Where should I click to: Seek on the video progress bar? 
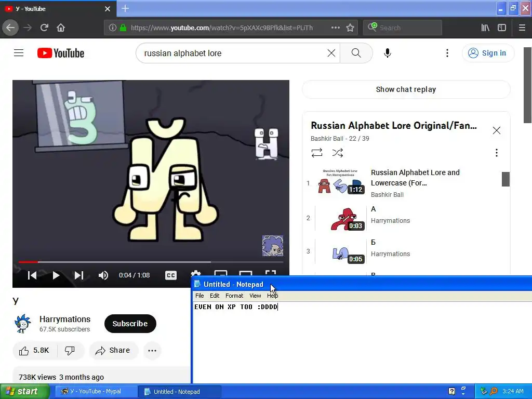[x=151, y=262]
